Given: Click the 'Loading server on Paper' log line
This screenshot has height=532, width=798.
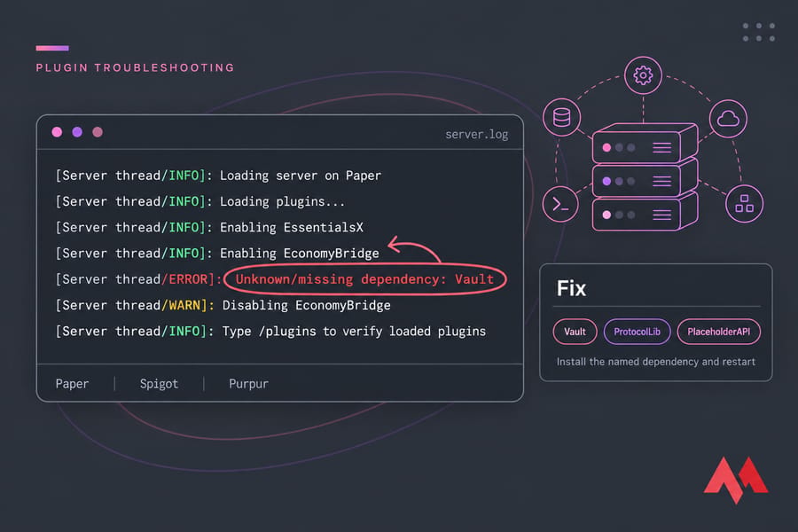Looking at the screenshot, I should tap(218, 176).
